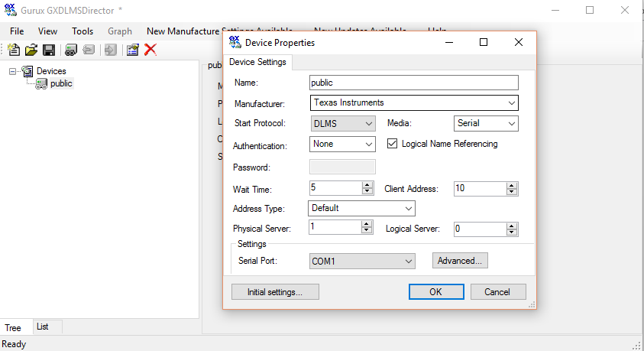Screen dimensions: 644x351
Task: Minimize the Device Properties dialog
Action: [x=449, y=42]
